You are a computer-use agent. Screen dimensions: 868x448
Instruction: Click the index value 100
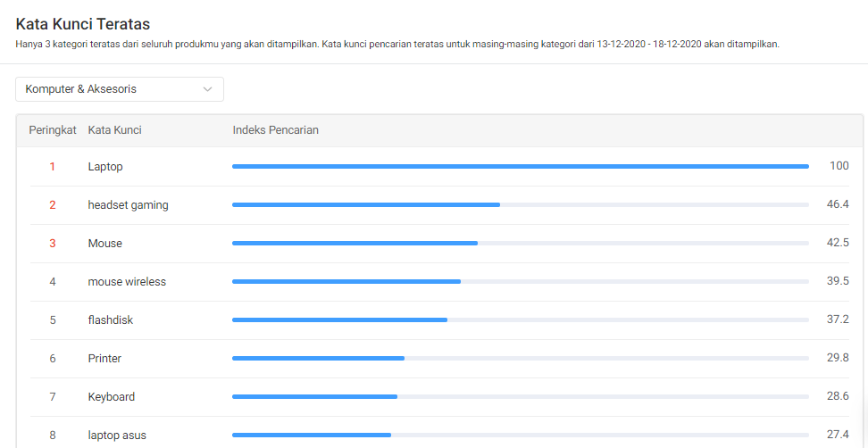839,166
